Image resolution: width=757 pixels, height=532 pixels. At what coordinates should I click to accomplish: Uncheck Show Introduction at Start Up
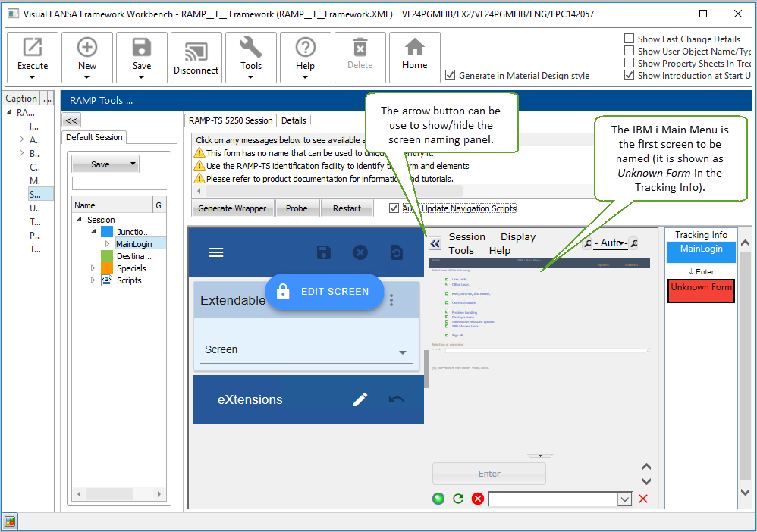[629, 75]
